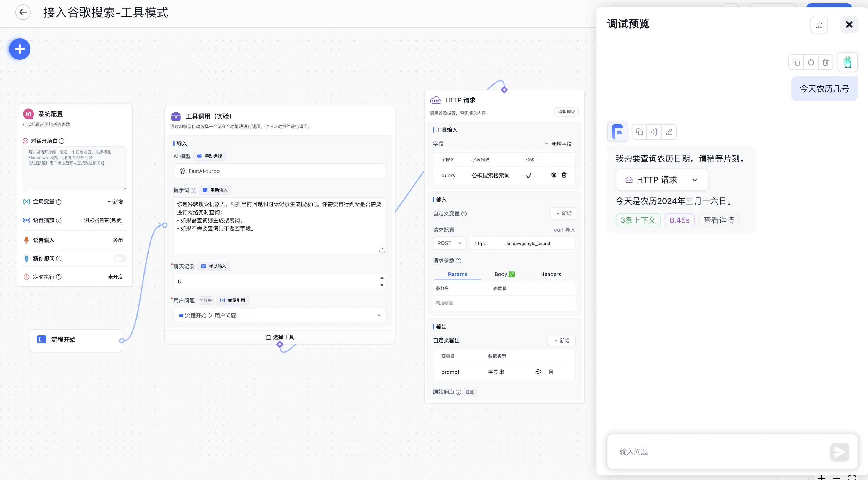Increase chat history count stepper
Image resolution: width=868 pixels, height=480 pixels.
coord(382,278)
